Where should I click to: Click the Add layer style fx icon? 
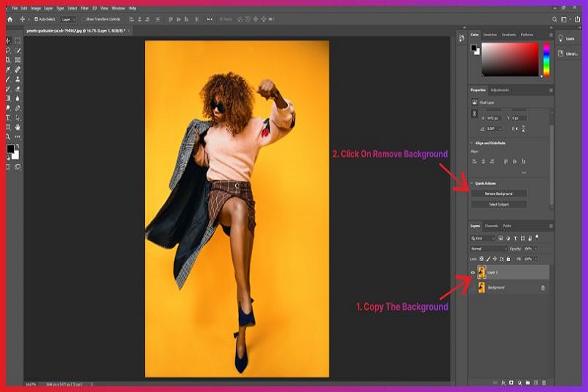pyautogui.click(x=503, y=383)
